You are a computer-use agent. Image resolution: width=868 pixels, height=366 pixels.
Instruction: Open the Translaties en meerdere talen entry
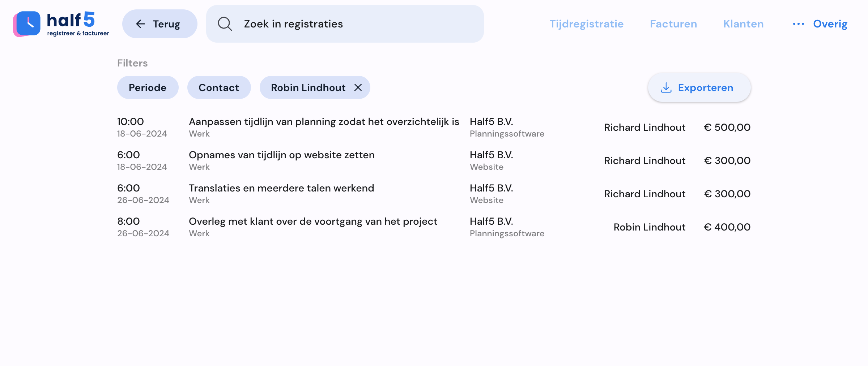[434, 194]
